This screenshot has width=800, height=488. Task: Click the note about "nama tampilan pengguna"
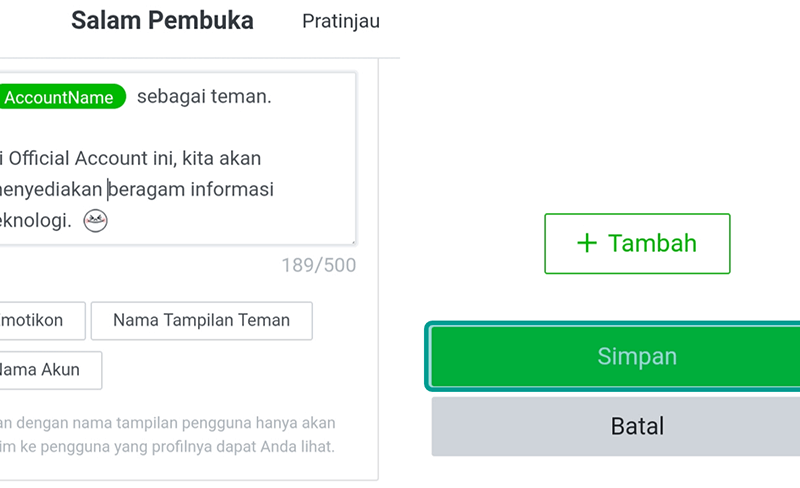coord(167,434)
